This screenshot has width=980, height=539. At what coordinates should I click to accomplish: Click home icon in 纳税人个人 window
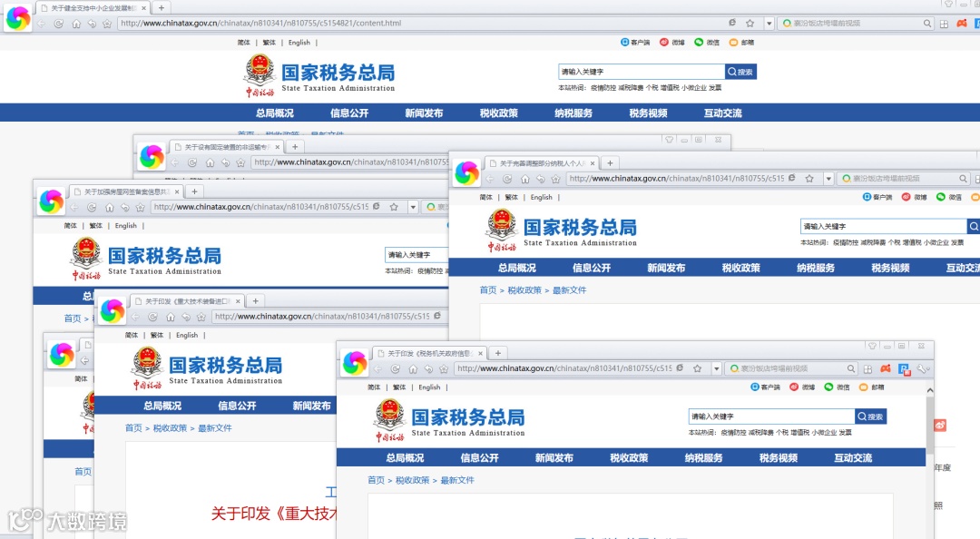pos(524,179)
